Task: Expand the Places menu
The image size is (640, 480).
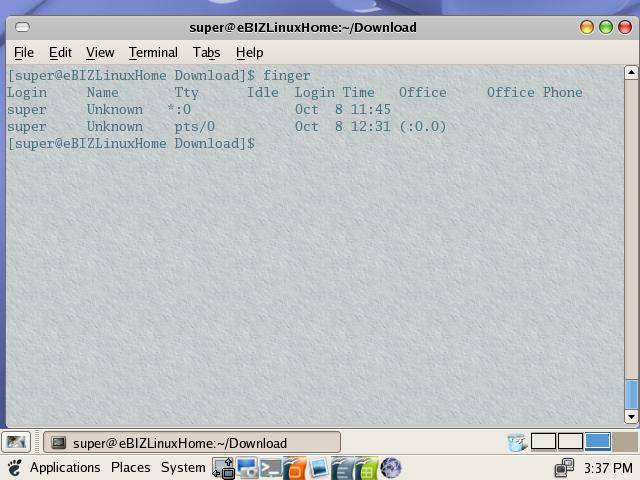Action: tap(130, 467)
